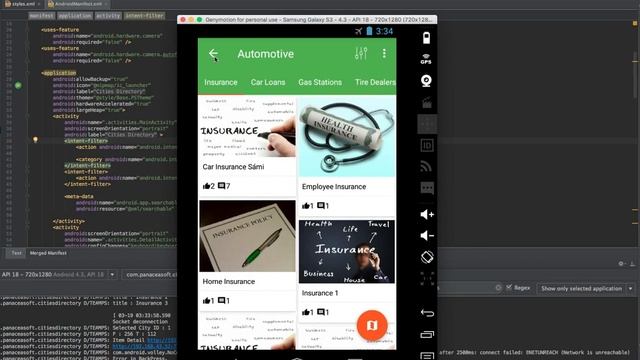Click the thumbs-up icon on Car Insurance Sámi
This screenshot has width=640, height=360.
pyautogui.click(x=207, y=186)
